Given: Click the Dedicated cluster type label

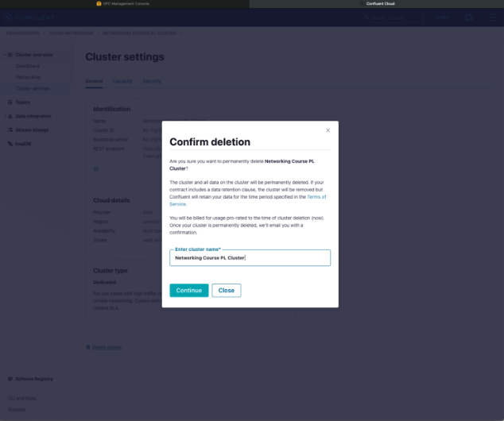Looking at the screenshot, I should (104, 282).
